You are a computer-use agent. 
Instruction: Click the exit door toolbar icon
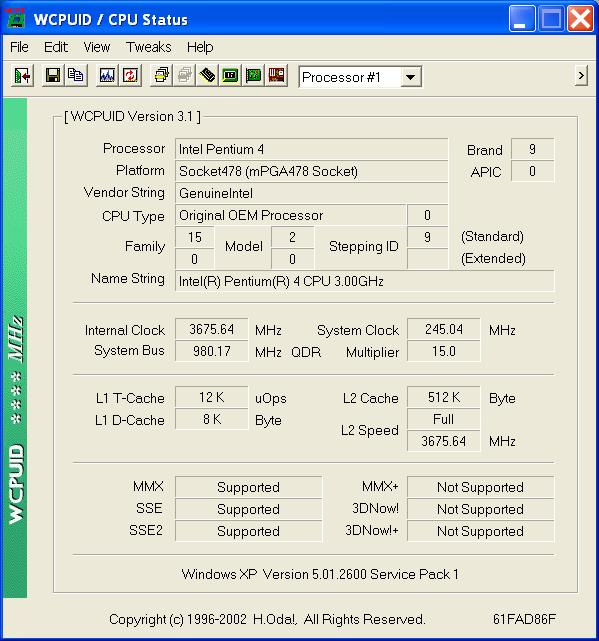pos(22,76)
